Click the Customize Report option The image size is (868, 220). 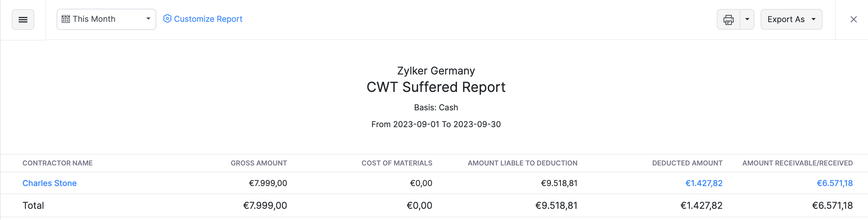pos(208,19)
